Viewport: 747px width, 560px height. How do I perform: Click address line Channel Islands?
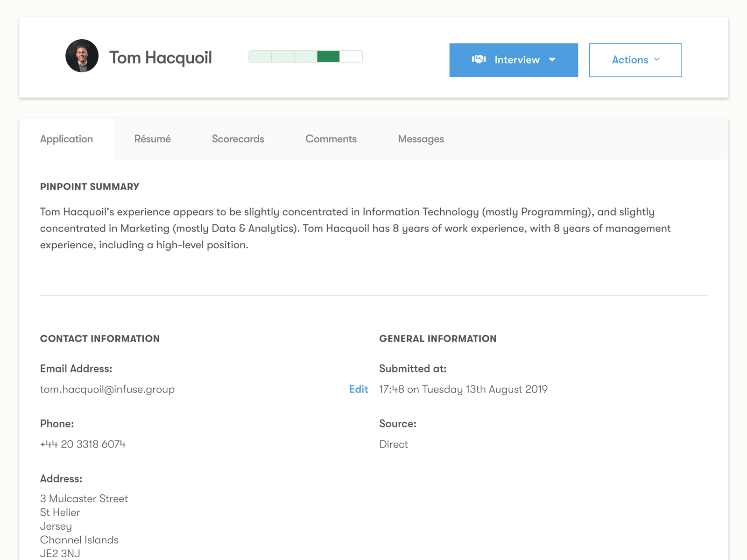pyautogui.click(x=79, y=540)
